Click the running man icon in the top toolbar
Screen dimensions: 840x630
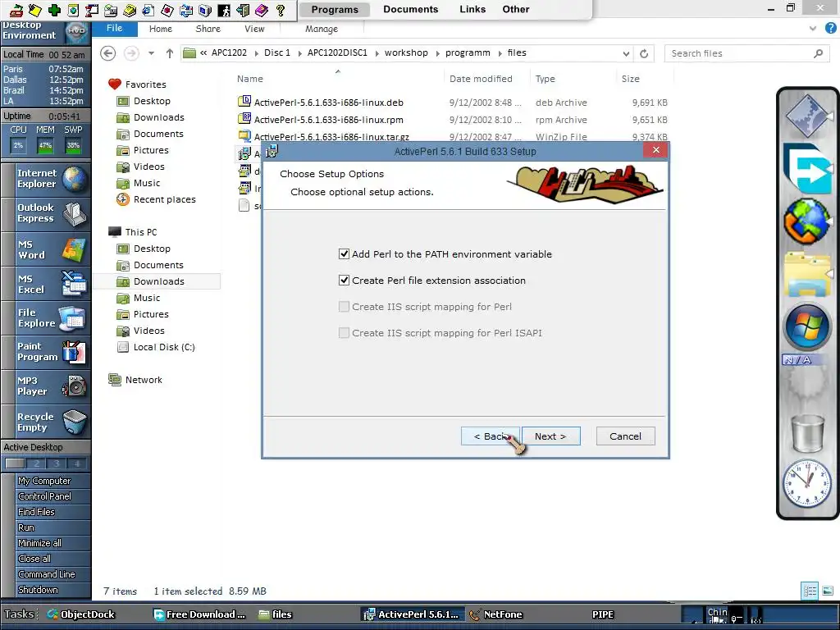point(224,10)
